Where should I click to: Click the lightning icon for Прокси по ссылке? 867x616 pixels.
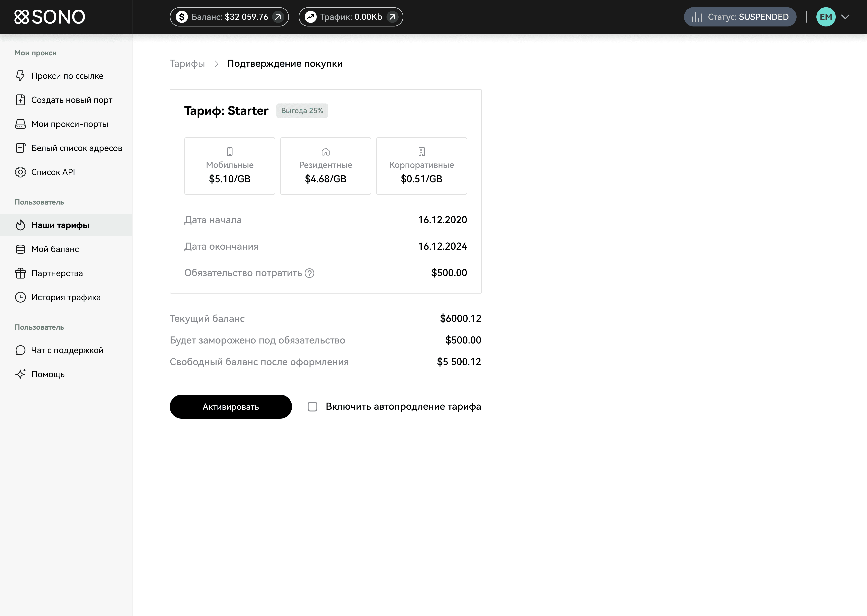coord(20,76)
